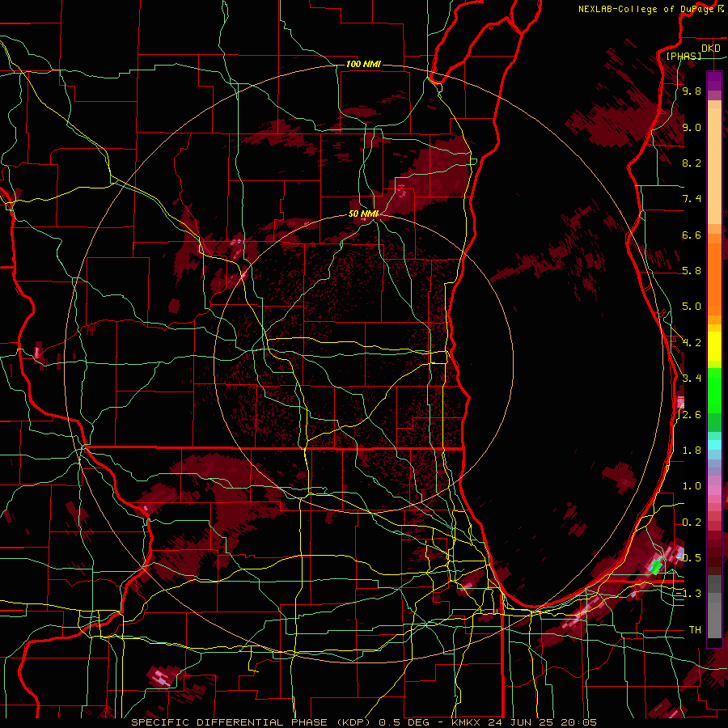Click the 1.8 scale value

point(692,451)
